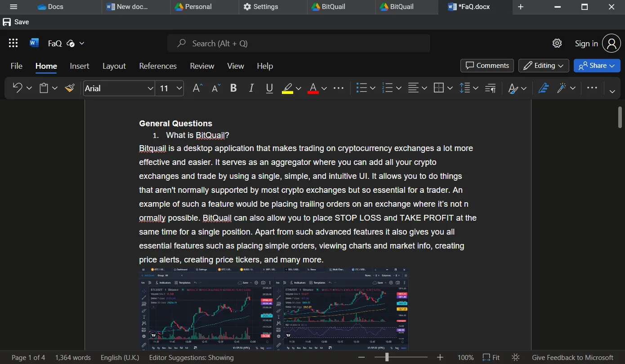Click the Share button
This screenshot has height=364, width=625.
point(597,66)
